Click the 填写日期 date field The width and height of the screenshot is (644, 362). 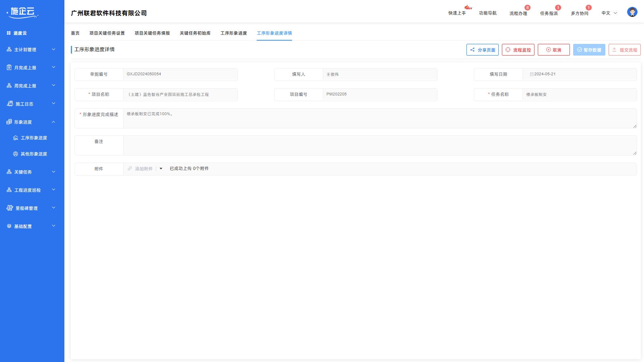[x=580, y=74]
